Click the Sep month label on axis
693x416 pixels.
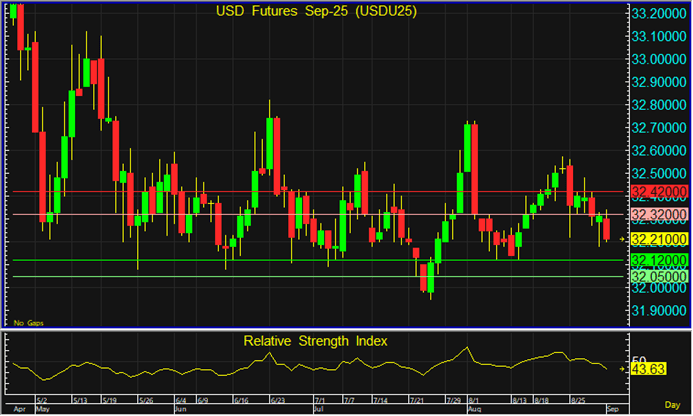pyautogui.click(x=611, y=409)
